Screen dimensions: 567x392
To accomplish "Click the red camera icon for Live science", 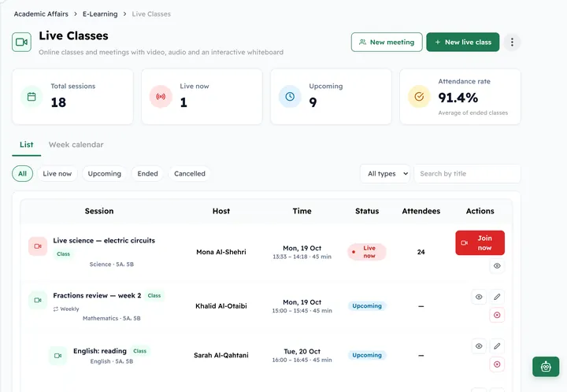I will coord(38,246).
